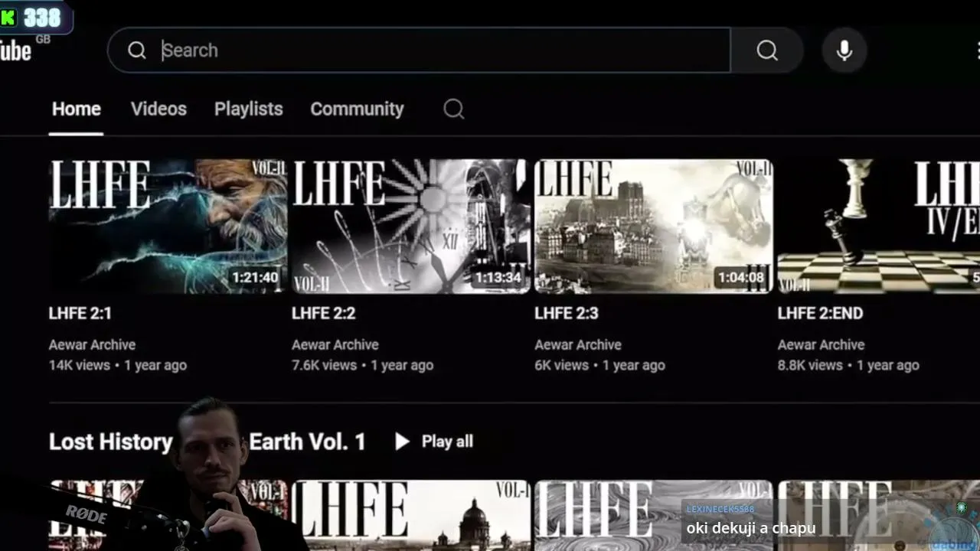Open Aewar Archive channel under LHFE 2:END
Viewport: 980px width, 551px height.
(822, 345)
